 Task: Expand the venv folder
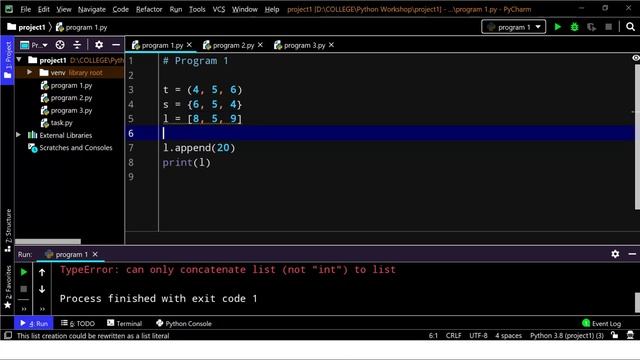(29, 72)
